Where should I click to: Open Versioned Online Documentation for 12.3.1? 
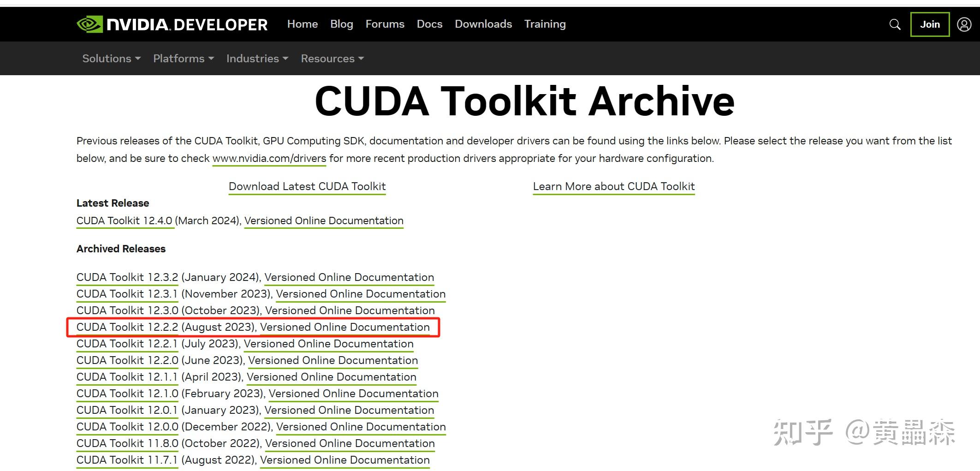point(361,294)
